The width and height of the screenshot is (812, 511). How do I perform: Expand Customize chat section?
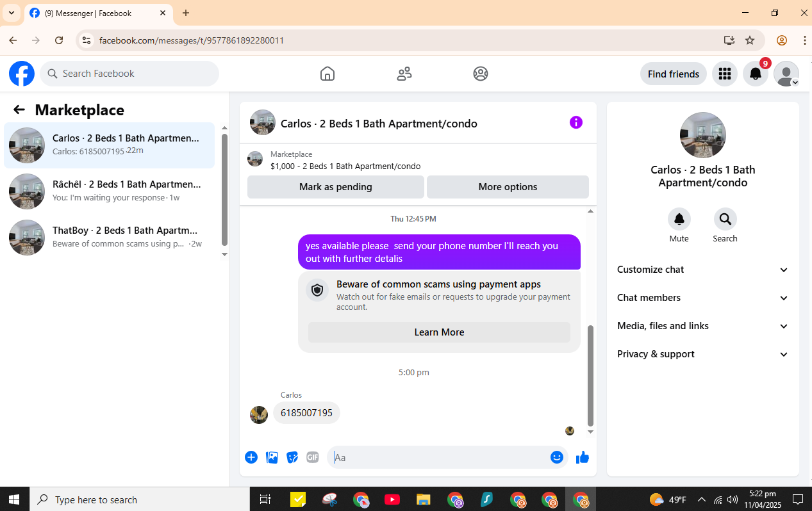[703, 270]
